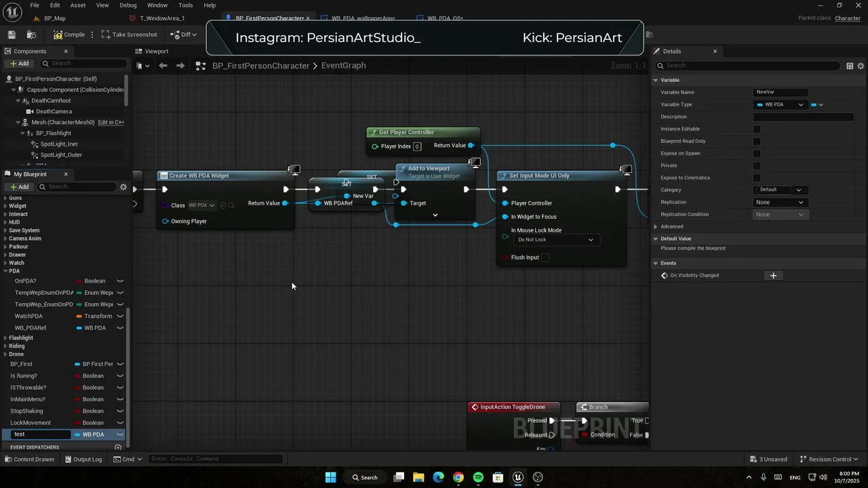
Task: Open the Diff dropdown
Action: click(x=183, y=35)
